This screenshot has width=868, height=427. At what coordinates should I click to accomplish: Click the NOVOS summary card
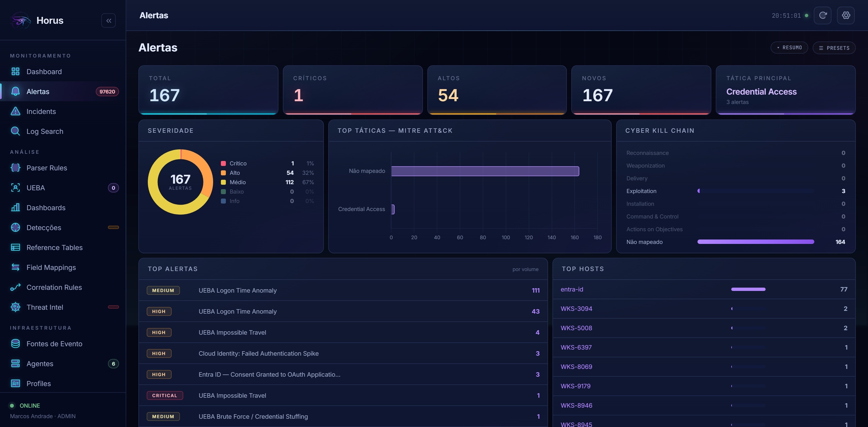point(641,90)
